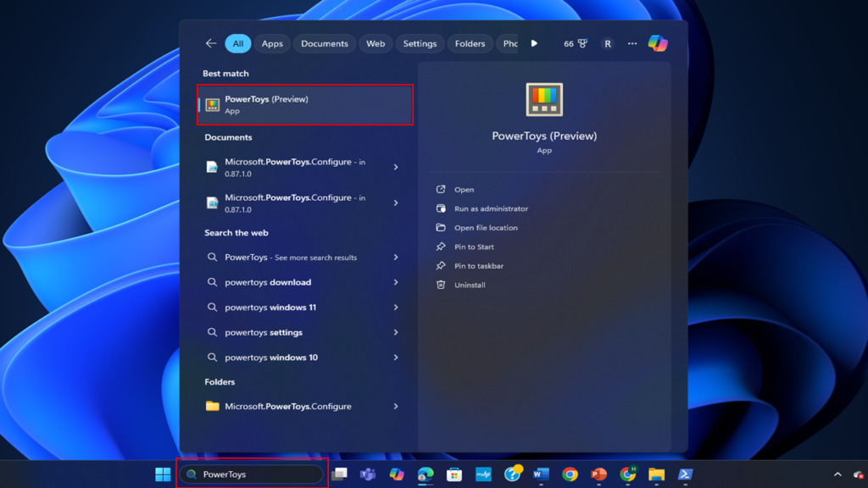The height and width of the screenshot is (488, 868).
Task: Open the rewards points indicator showing 66
Action: pyautogui.click(x=576, y=44)
